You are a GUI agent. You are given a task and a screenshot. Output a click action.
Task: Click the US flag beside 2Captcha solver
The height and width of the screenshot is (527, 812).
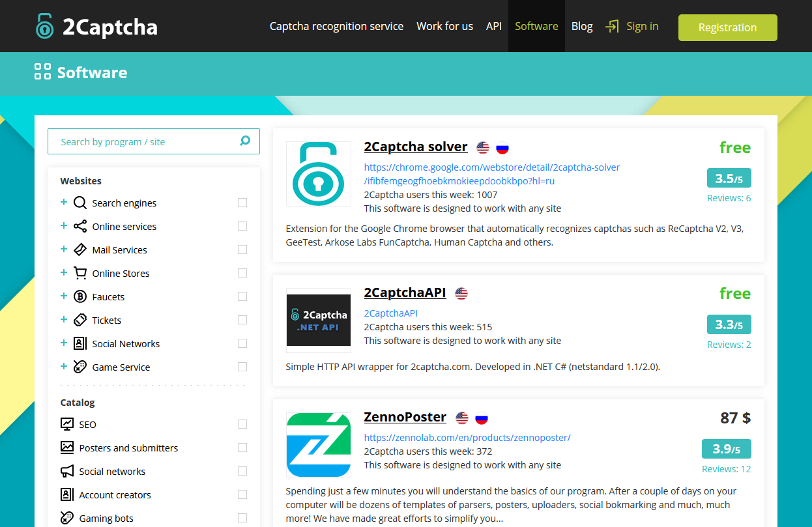click(x=483, y=148)
